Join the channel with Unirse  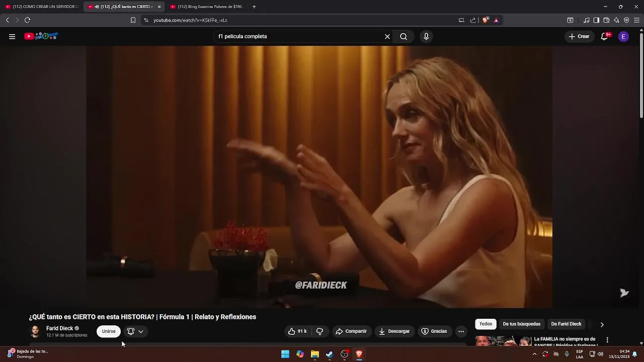109,331
